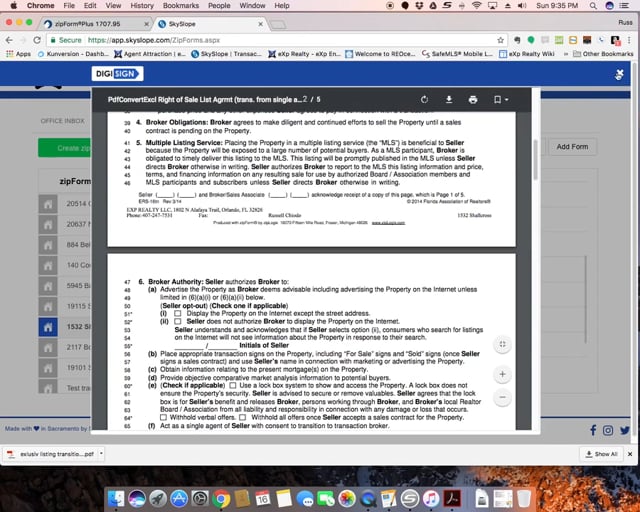640x512 pixels.
Task: Open the Facebook link in footer
Action: 593,430
